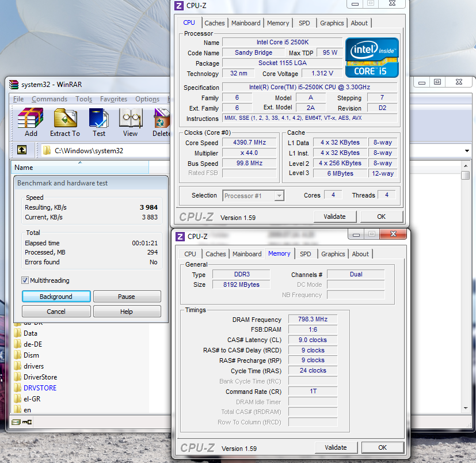The image size is (476, 463).
Task: Toggle the Multithreading checkbox
Action: point(25,280)
